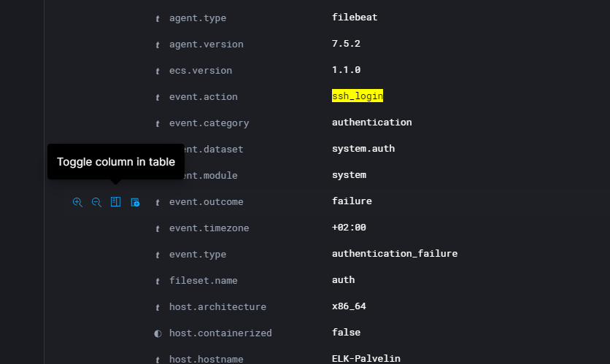
Task: Click the event.type field name
Action: pyautogui.click(x=197, y=254)
